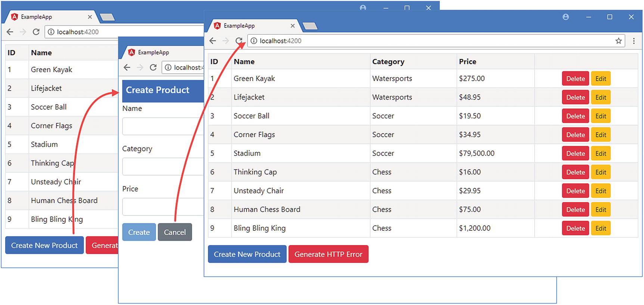Close the front ExampleApp tab
Image resolution: width=644 pixels, height=305 pixels.
pyautogui.click(x=293, y=26)
